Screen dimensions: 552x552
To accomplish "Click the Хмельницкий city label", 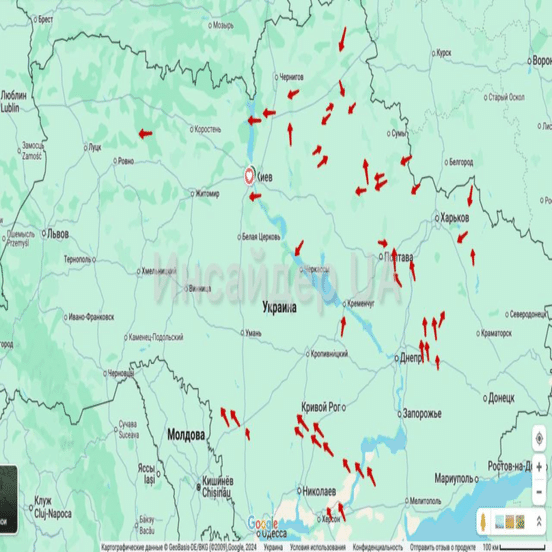I will click(158, 271).
